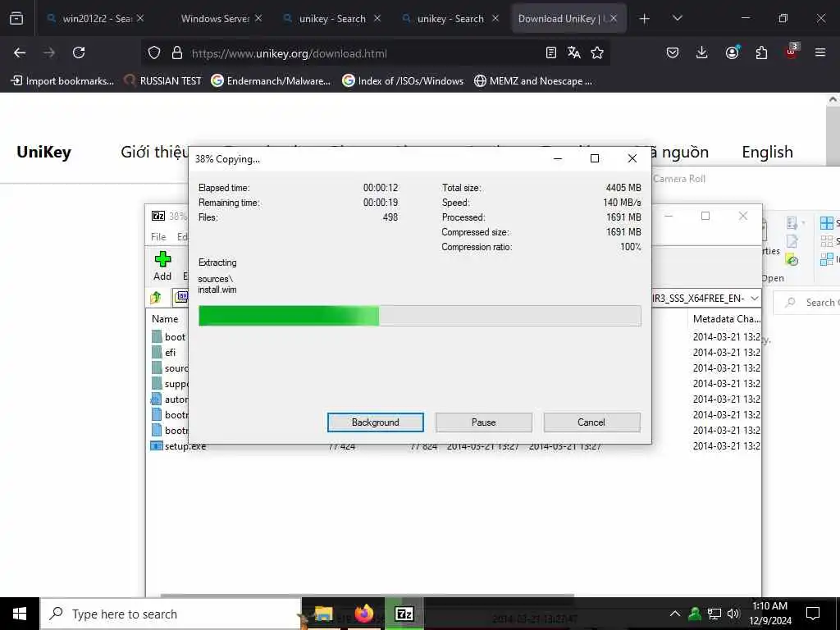Click the Name column header in 7-Zip

pos(165,319)
